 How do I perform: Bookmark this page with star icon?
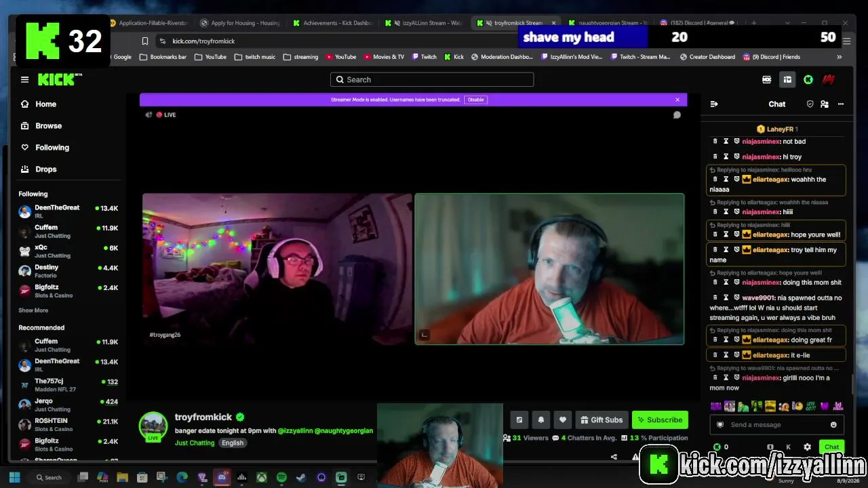145,41
